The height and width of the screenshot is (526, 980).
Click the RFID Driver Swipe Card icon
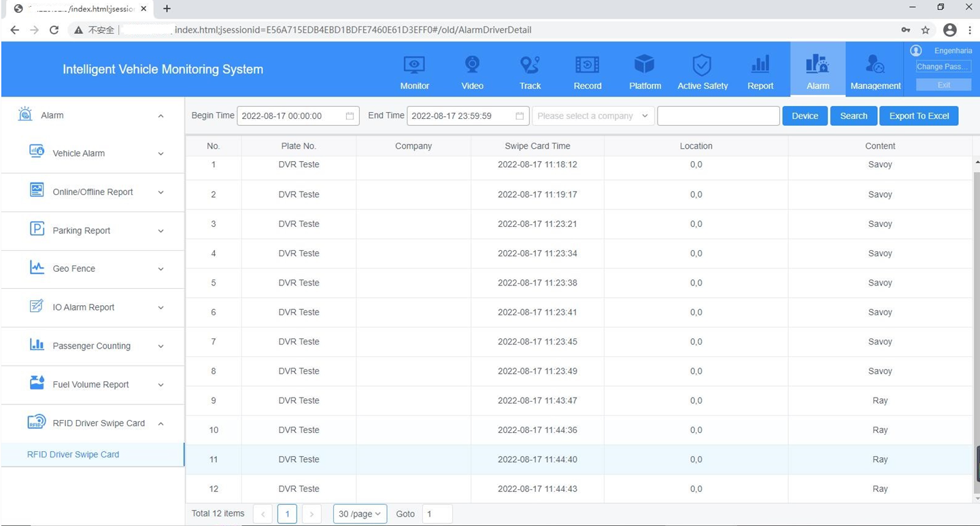[x=37, y=422]
